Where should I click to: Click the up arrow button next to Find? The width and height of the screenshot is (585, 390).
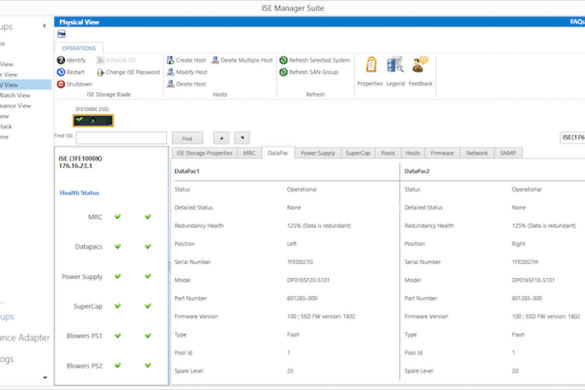221,138
